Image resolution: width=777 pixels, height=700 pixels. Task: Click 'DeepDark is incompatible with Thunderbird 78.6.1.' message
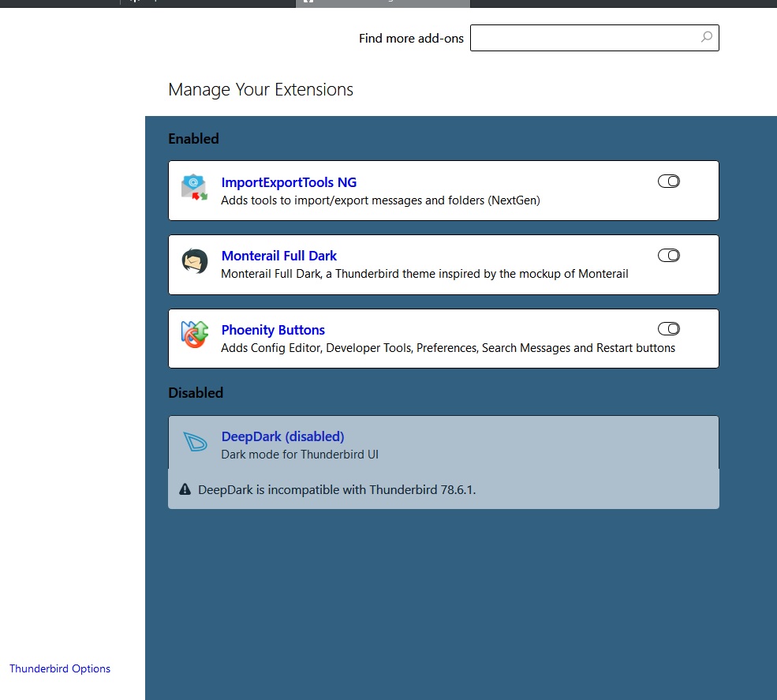(x=337, y=490)
